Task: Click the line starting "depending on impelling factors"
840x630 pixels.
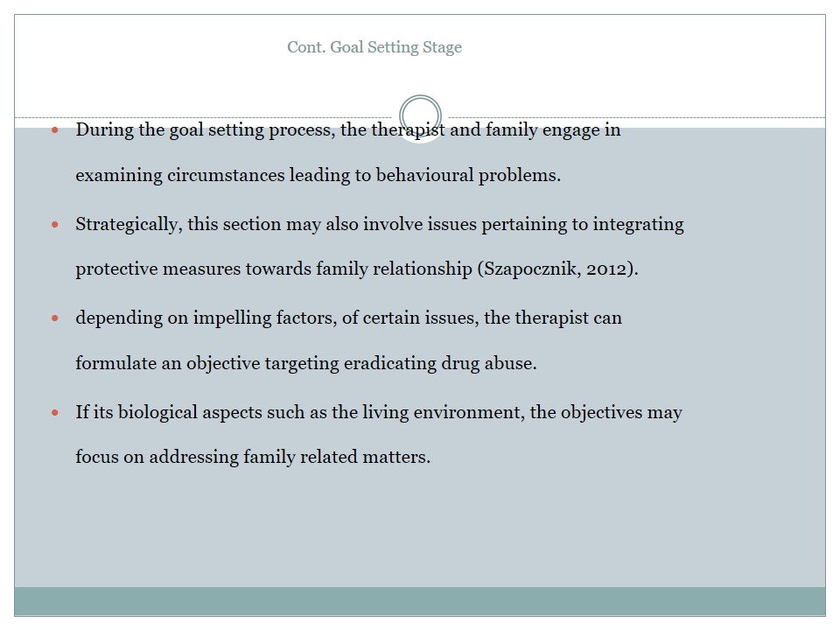Action: click(x=348, y=318)
